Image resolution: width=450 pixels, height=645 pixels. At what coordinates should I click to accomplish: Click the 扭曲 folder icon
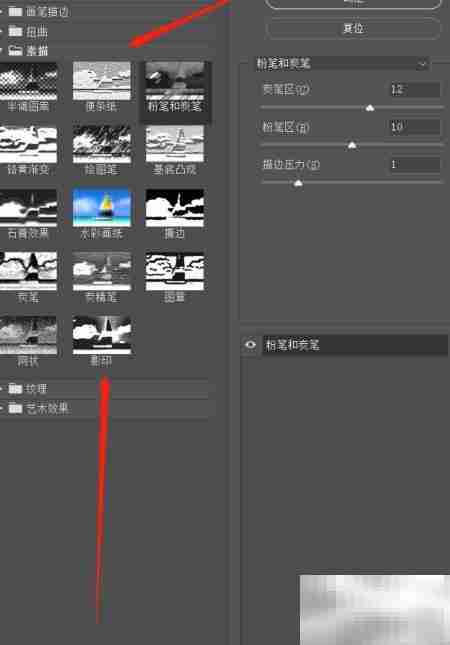[x=16, y=31]
